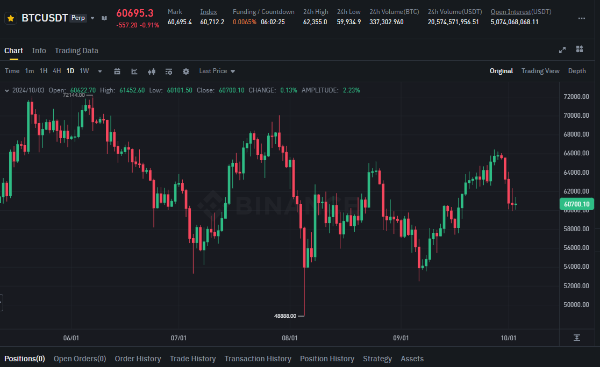This screenshot has height=367, width=600.
Task: Open the Strategy tab
Action: click(x=377, y=359)
